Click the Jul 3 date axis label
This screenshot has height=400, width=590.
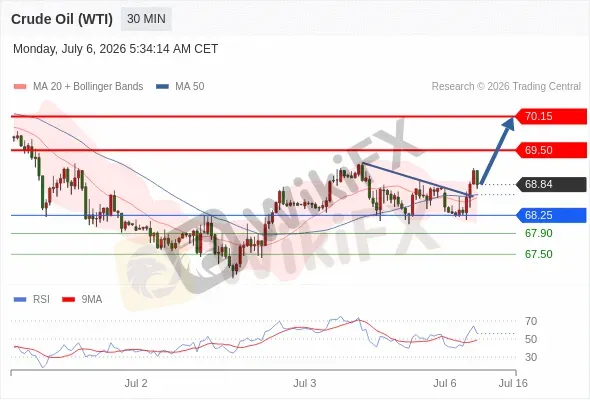(304, 383)
